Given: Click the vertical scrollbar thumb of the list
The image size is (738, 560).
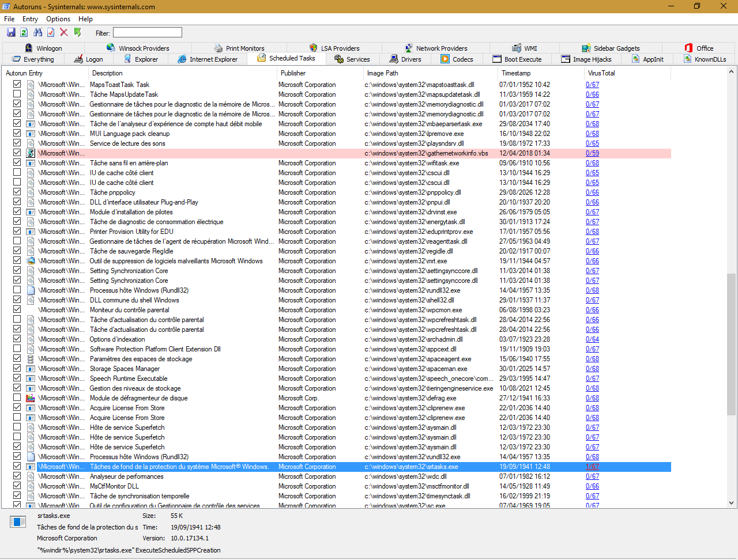Looking at the screenshot, I should pyautogui.click(x=732, y=345).
